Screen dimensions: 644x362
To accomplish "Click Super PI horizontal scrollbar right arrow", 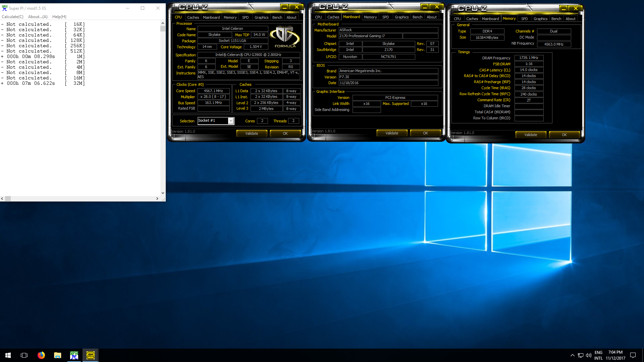I will (157, 199).
